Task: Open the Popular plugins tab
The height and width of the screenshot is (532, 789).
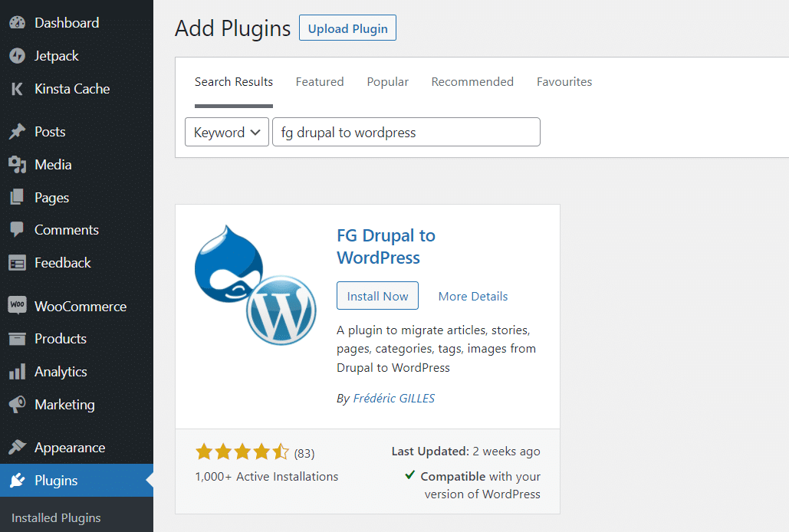Action: [387, 81]
